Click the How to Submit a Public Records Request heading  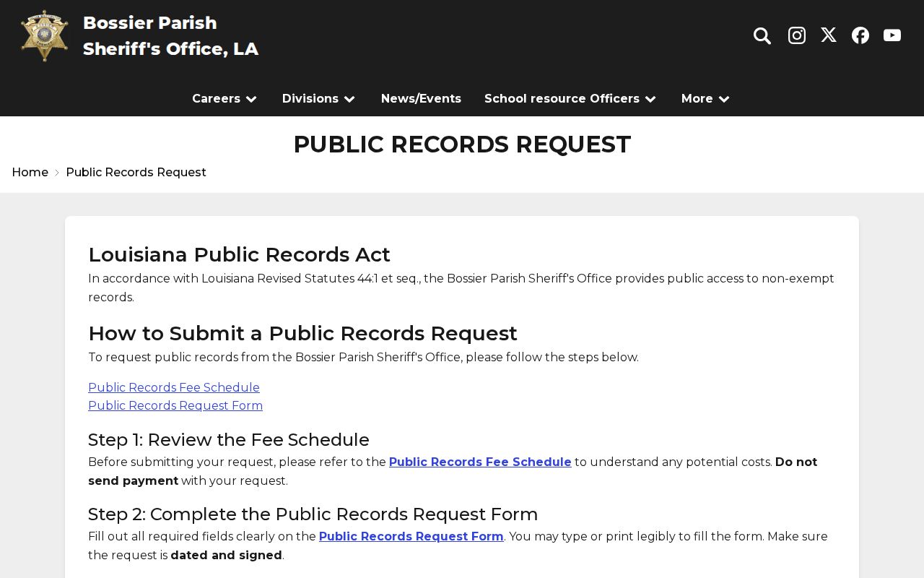302,334
